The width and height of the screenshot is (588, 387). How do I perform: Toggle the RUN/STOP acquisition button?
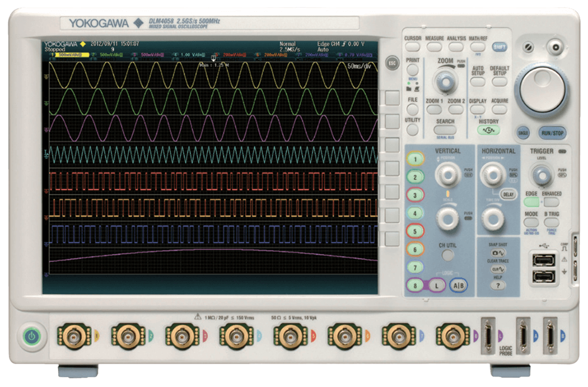pos(552,134)
